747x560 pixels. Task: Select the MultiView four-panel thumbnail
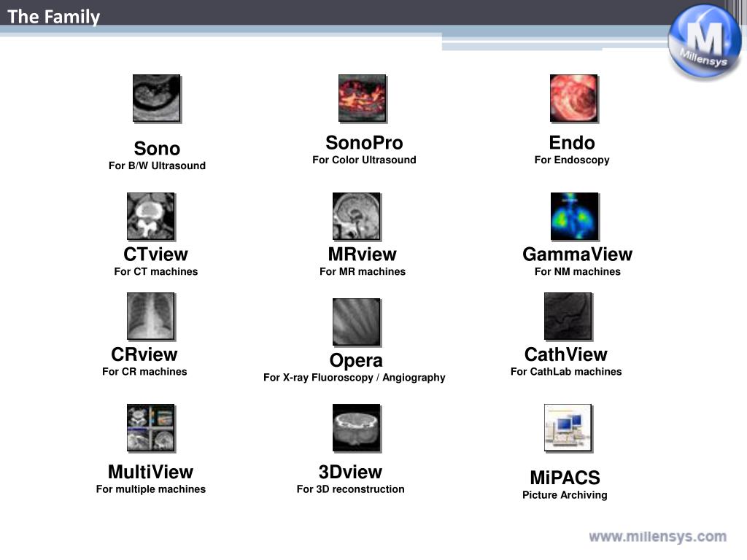pos(151,427)
